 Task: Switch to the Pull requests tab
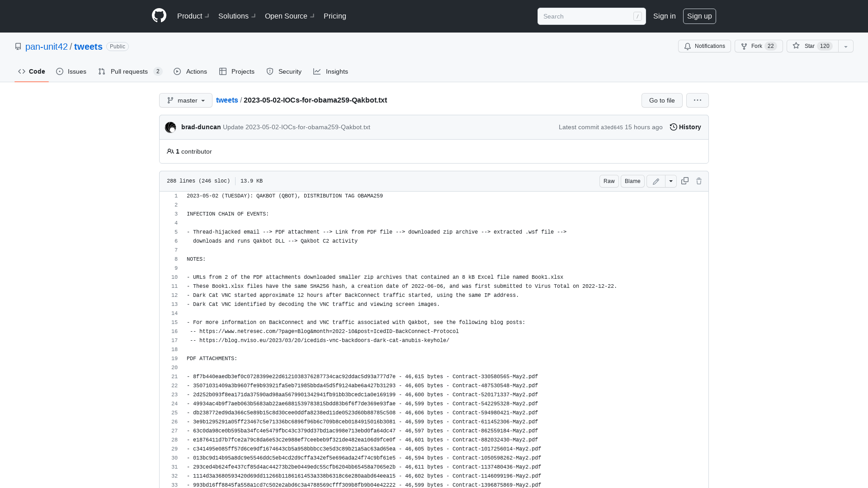point(130,71)
